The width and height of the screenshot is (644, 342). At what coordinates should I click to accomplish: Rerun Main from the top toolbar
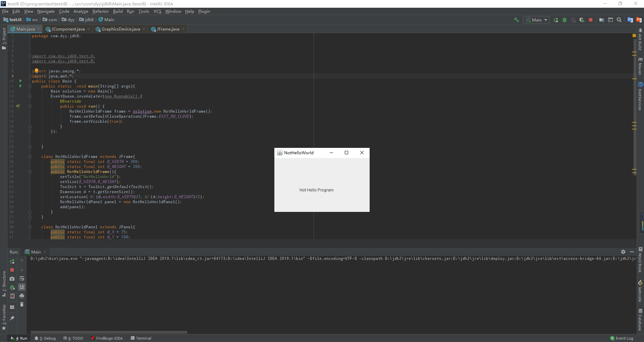tap(556, 20)
